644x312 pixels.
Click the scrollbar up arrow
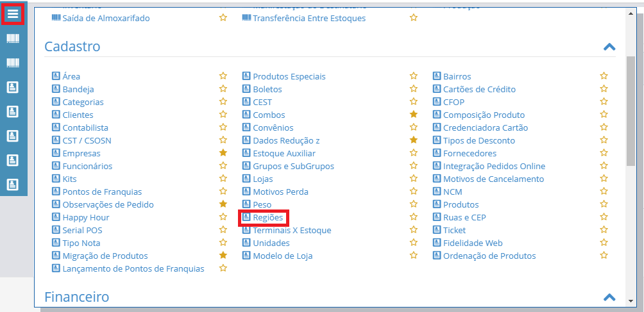(x=631, y=13)
